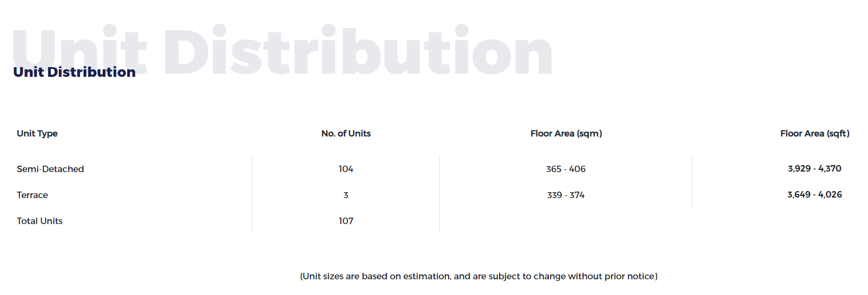
Task: Select the Total Units row label
Action: (x=40, y=221)
